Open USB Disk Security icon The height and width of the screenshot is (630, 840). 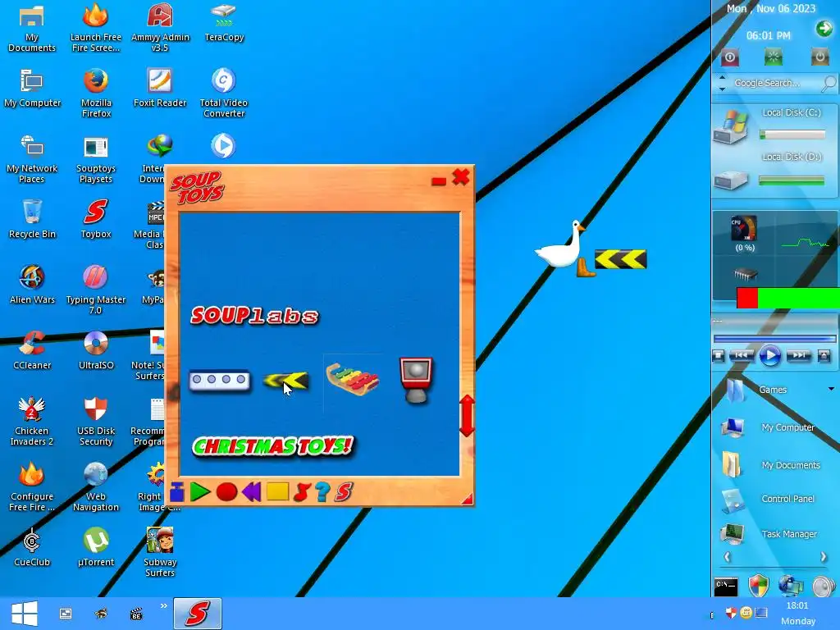pyautogui.click(x=96, y=422)
